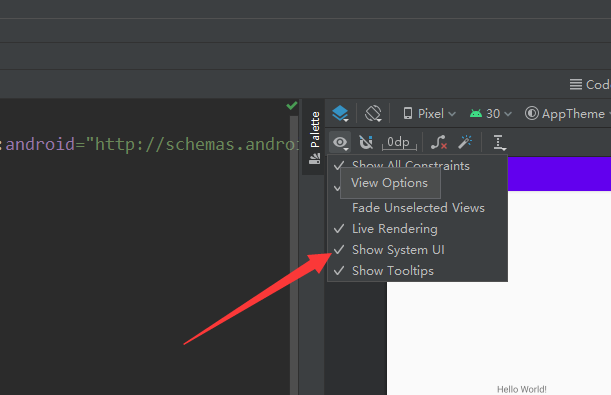Click the purple app bar preview
This screenshot has height=395, width=611.
pos(559,174)
